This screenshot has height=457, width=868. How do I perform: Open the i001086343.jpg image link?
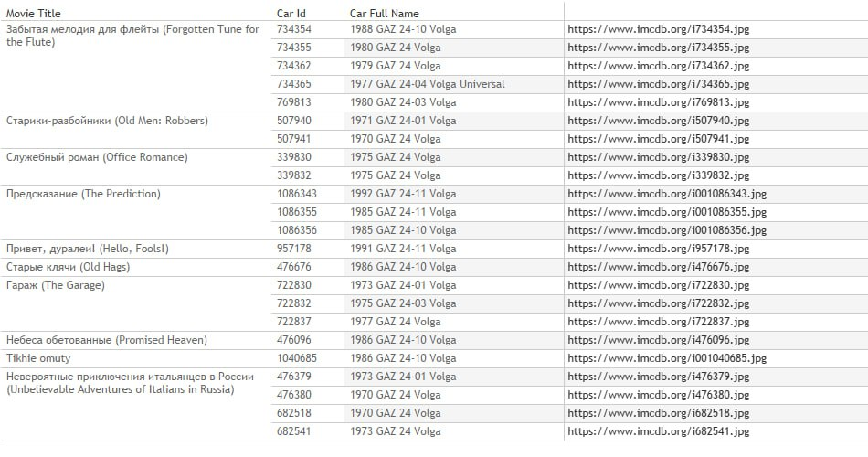tap(667, 194)
